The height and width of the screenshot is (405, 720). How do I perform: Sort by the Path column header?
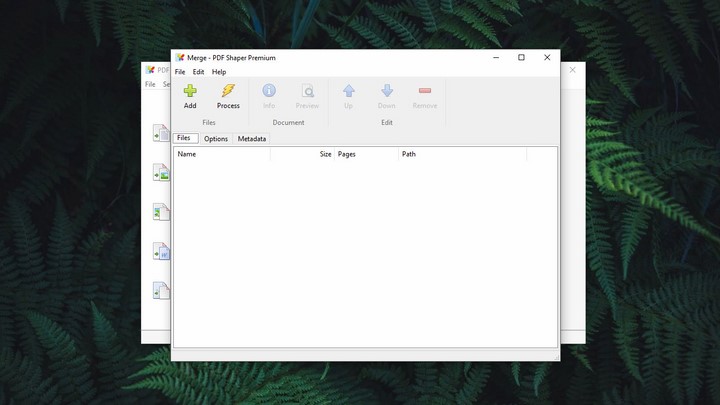[462, 154]
